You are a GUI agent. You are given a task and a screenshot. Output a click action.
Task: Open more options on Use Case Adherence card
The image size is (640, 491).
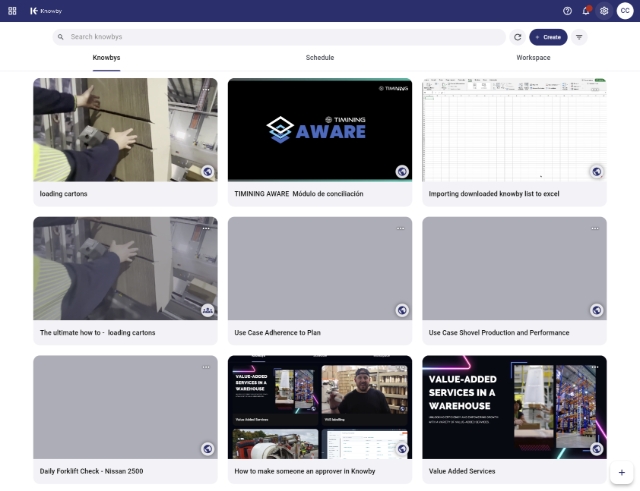pyautogui.click(x=400, y=229)
